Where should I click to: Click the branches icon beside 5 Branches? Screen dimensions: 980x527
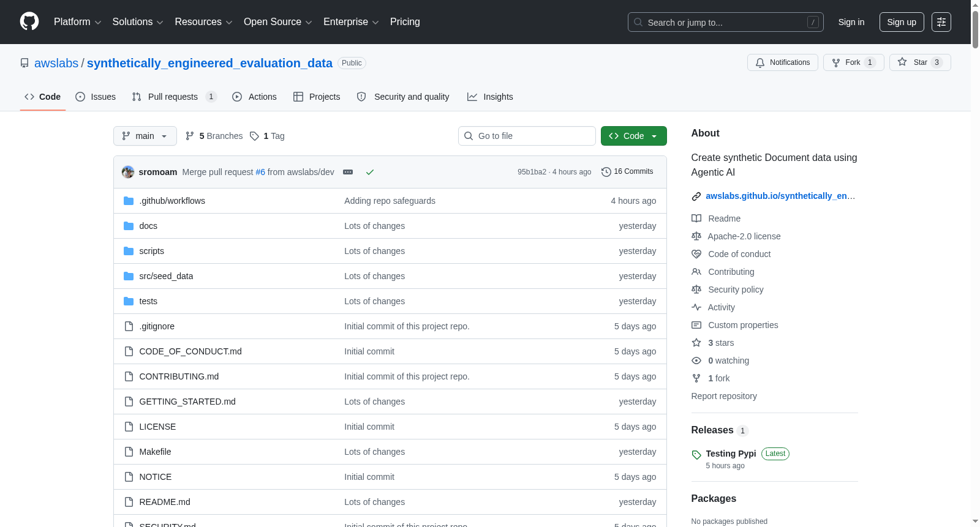[190, 136]
